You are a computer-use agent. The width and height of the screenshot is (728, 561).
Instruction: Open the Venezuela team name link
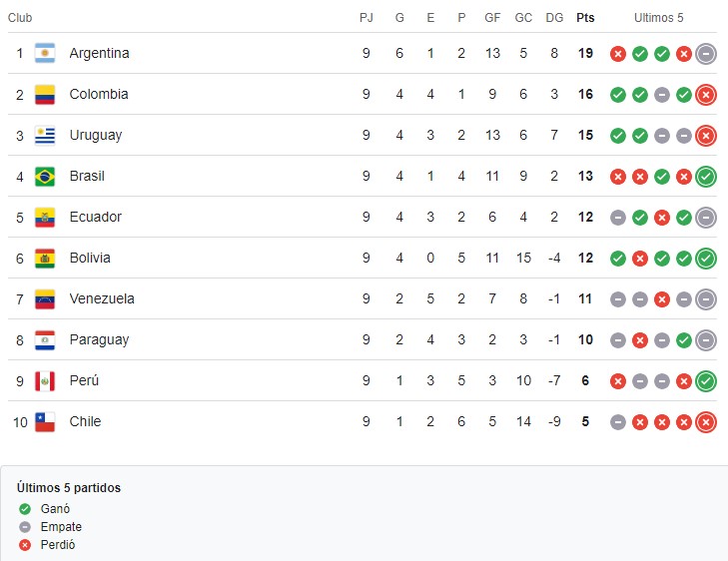tap(102, 298)
